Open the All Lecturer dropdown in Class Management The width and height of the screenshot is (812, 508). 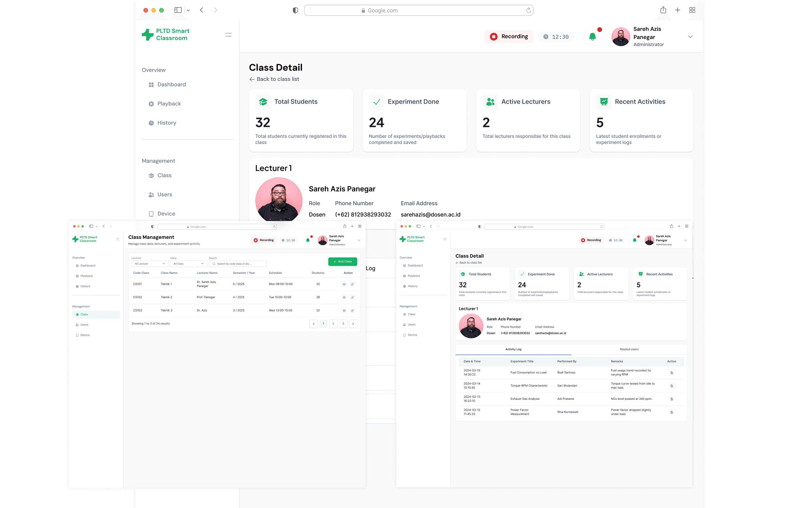pyautogui.click(x=150, y=264)
